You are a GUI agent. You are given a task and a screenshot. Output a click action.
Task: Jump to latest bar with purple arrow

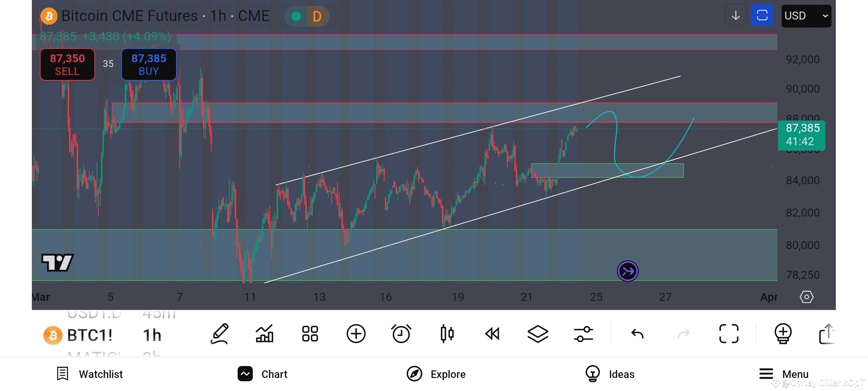(x=628, y=271)
